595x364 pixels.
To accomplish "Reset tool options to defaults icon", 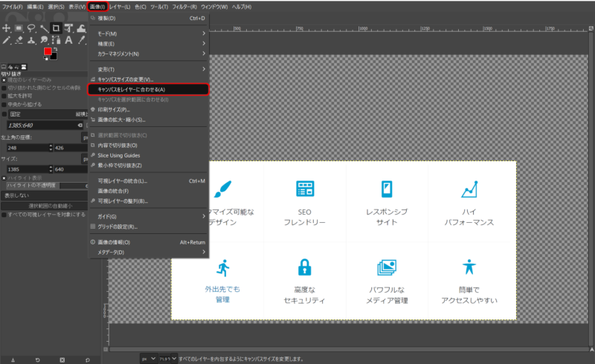I will click(x=87, y=360).
